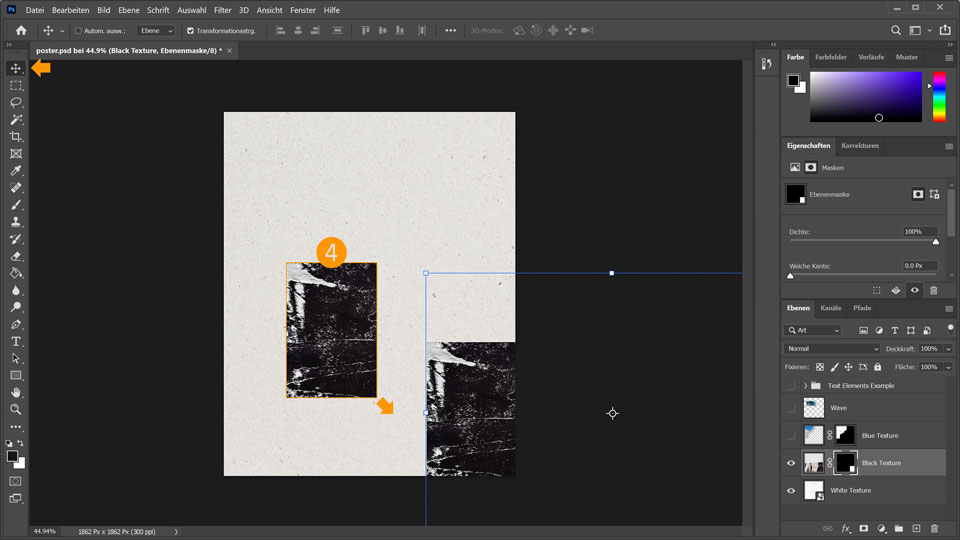Expand the Text Elements Example group

tap(805, 386)
